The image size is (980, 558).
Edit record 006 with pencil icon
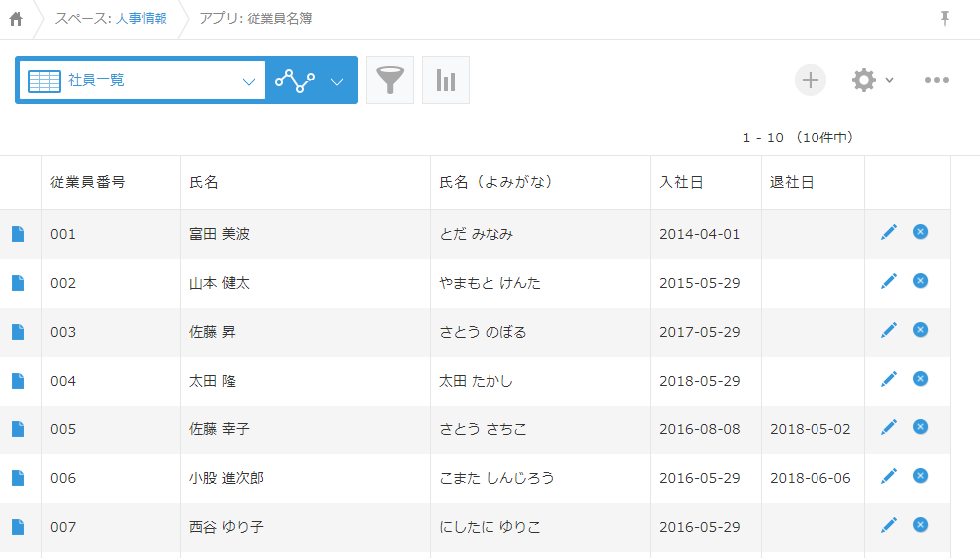coord(889,476)
